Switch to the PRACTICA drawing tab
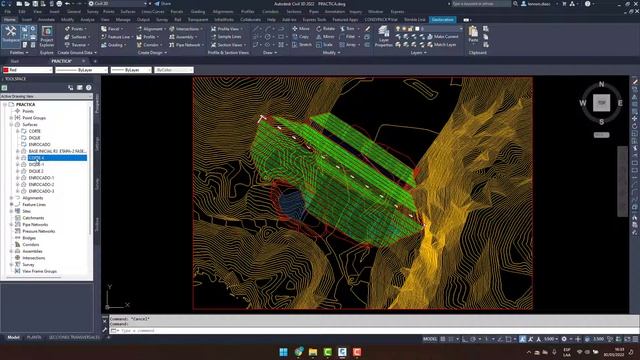The image size is (640, 360). (62, 61)
